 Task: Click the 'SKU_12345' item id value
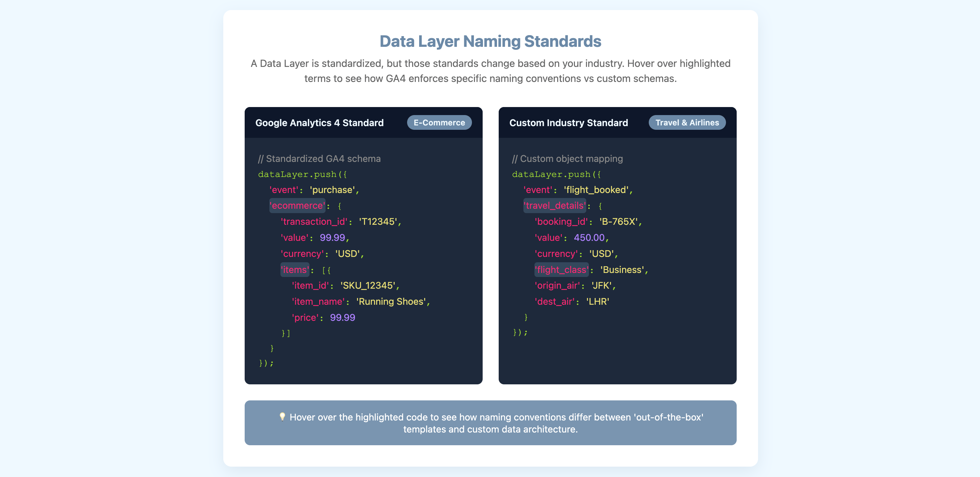[x=368, y=286]
